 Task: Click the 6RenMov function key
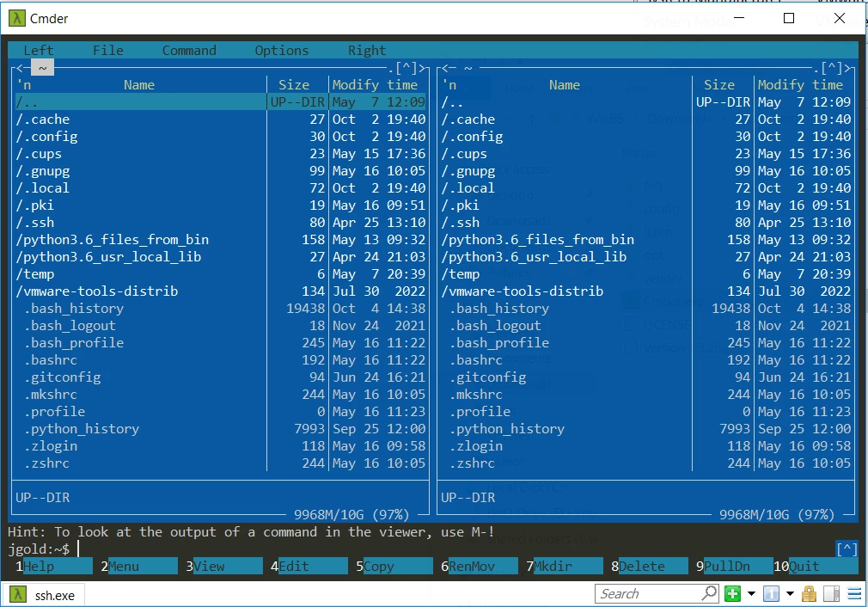pos(480,566)
